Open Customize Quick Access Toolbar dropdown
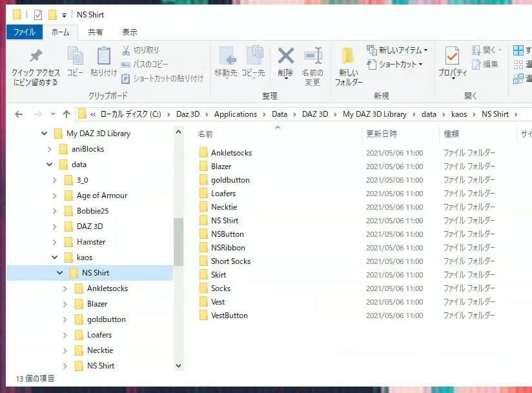Viewport: 532px width, 393px height. coord(64,15)
